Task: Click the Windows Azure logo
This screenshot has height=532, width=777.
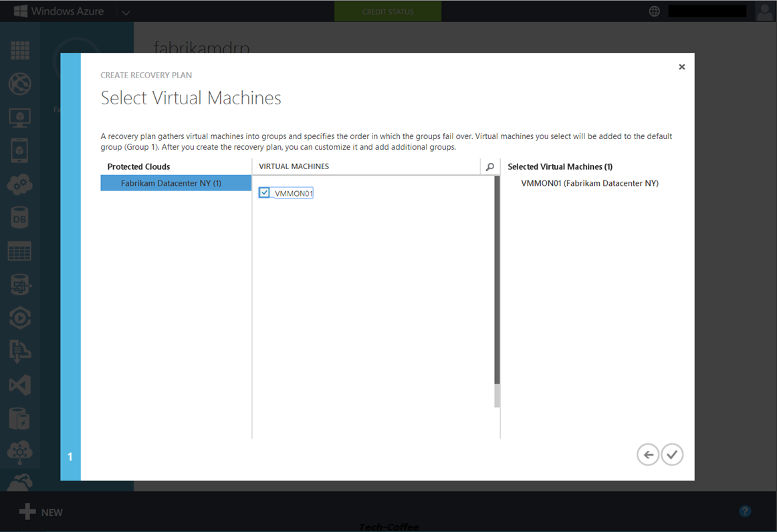Action: tap(59, 11)
